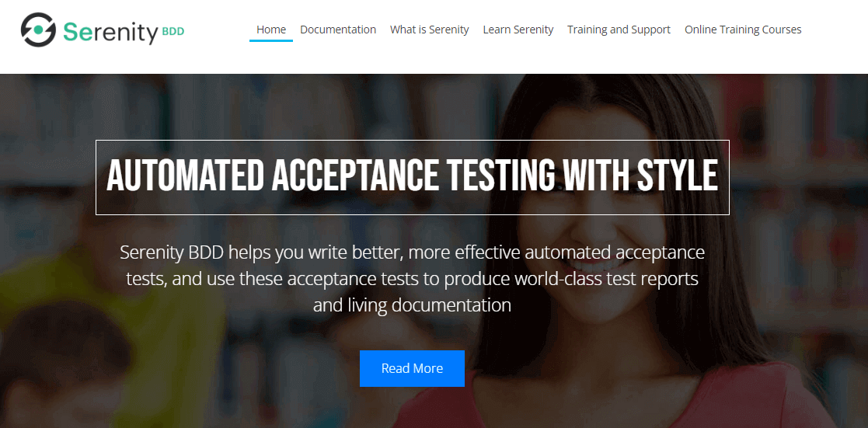This screenshot has width=868, height=428.
Task: Click the blue underline beneath Home
Action: [x=271, y=40]
